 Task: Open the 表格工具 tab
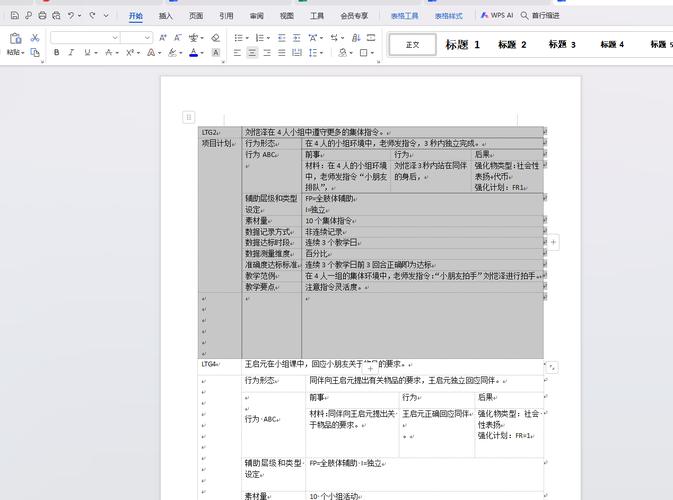click(x=404, y=15)
